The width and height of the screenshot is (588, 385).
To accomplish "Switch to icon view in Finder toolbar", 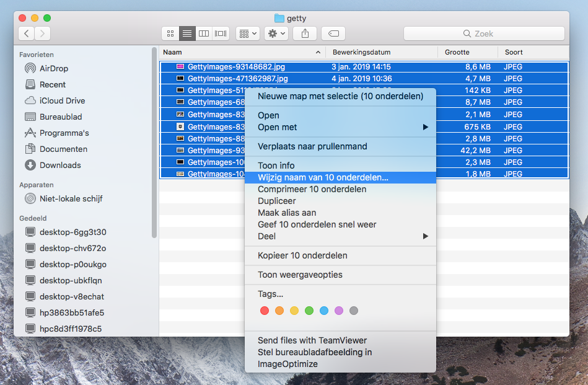I will pos(170,33).
